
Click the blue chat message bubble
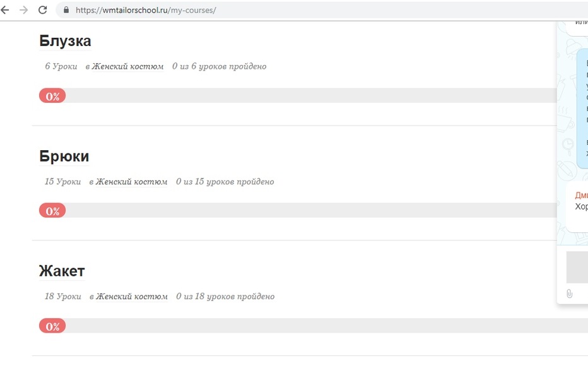click(x=582, y=109)
